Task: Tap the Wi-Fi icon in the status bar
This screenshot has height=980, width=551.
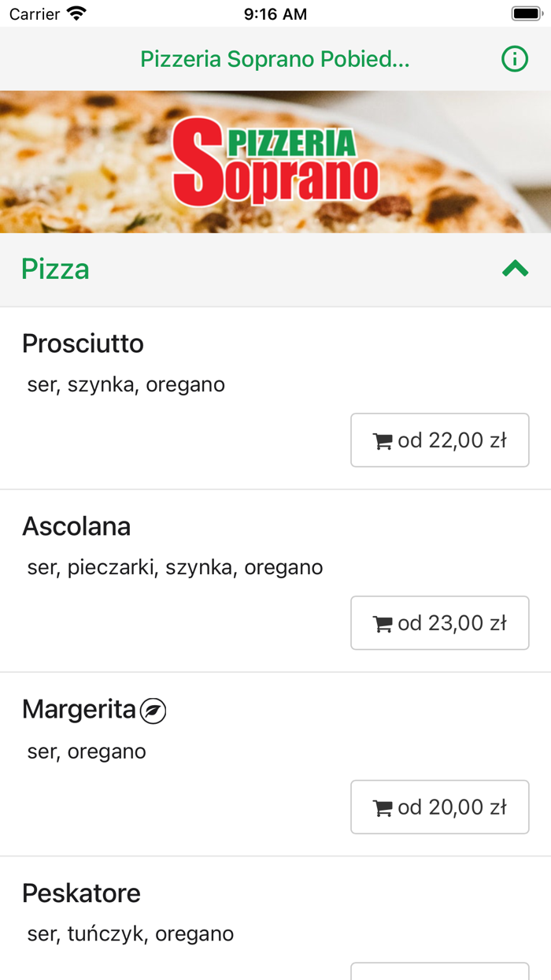Action: click(76, 13)
